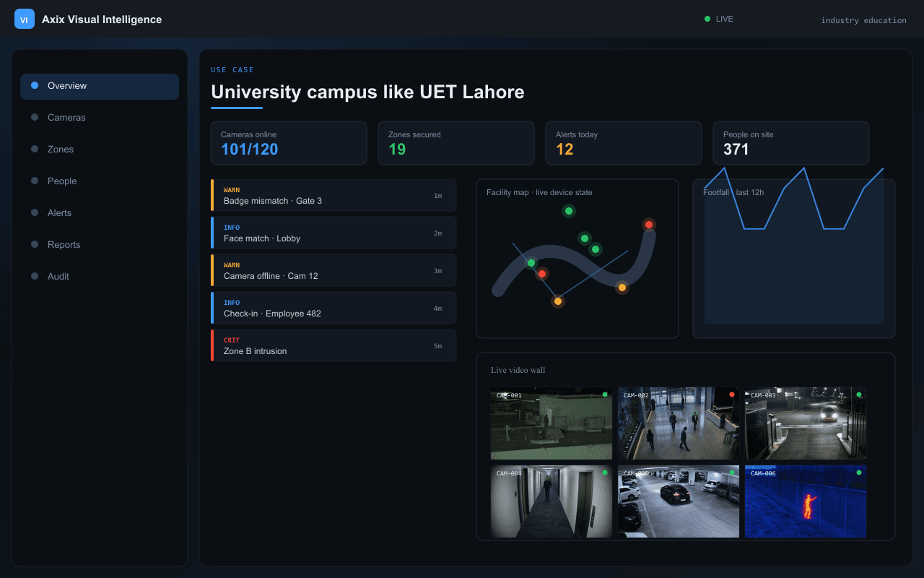Screen dimensions: 924x578
Task: Click the Footfall last 12h chart
Action: (794, 259)
